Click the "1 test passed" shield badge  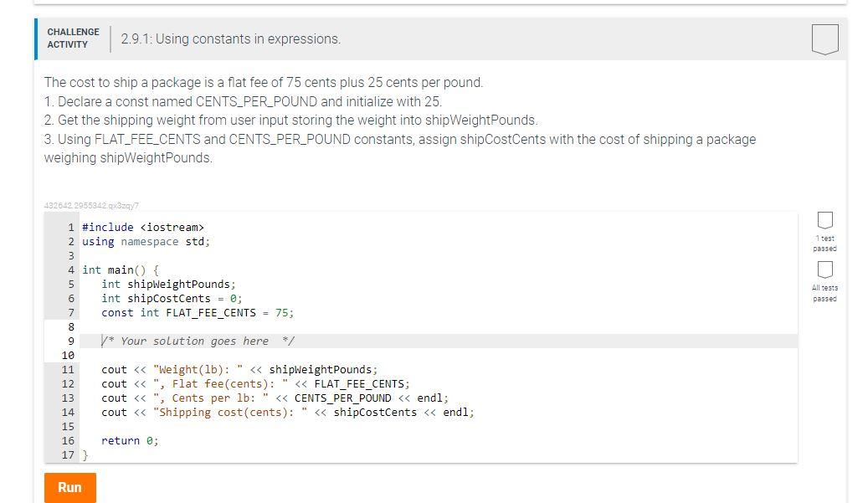[x=824, y=228]
